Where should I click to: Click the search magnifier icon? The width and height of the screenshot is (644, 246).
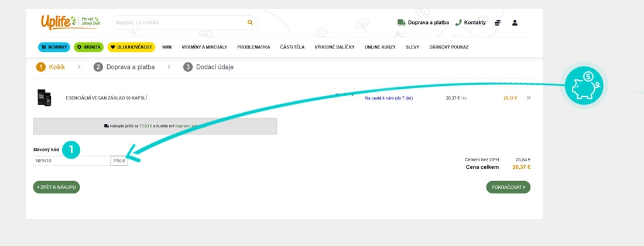[x=250, y=23]
